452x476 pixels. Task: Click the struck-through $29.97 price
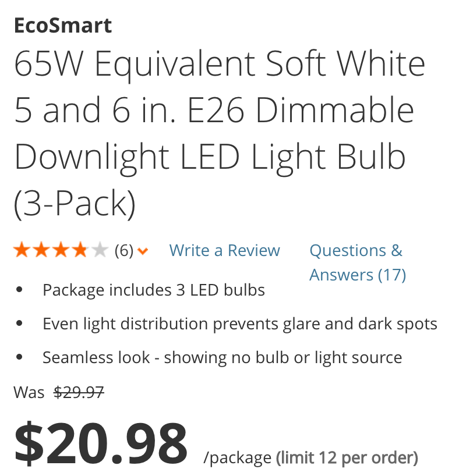point(79,392)
